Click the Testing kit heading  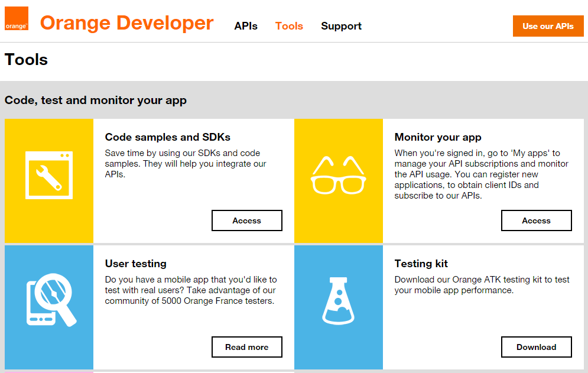(x=421, y=263)
